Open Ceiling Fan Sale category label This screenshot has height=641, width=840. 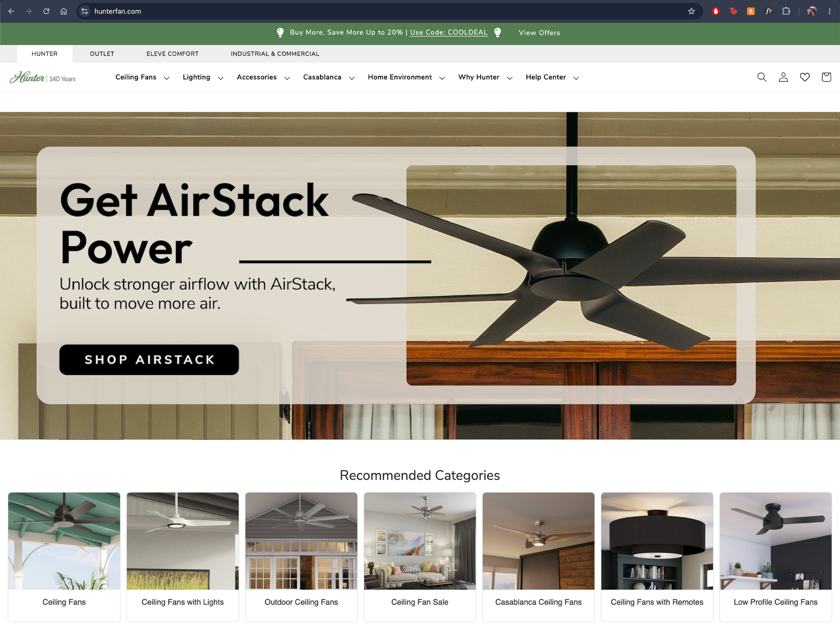point(420,602)
